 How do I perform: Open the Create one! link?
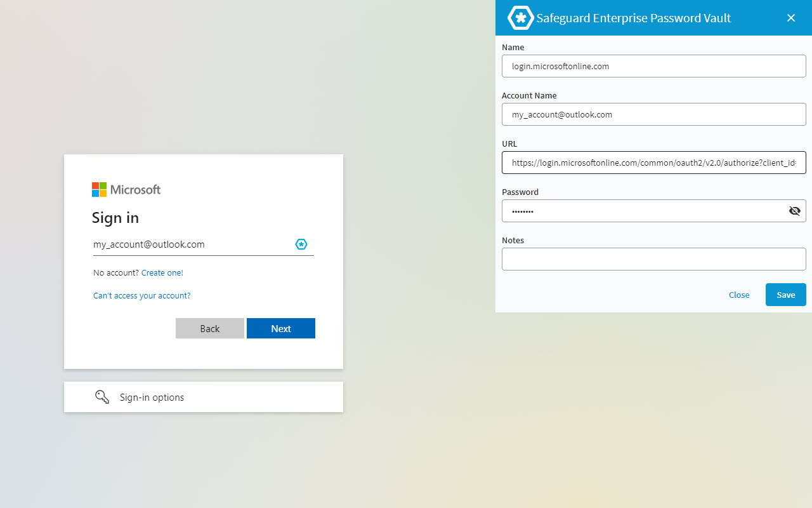point(162,272)
